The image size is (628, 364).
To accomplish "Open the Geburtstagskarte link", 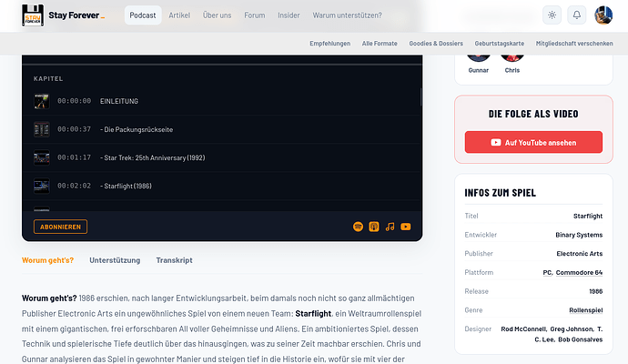I will click(500, 44).
